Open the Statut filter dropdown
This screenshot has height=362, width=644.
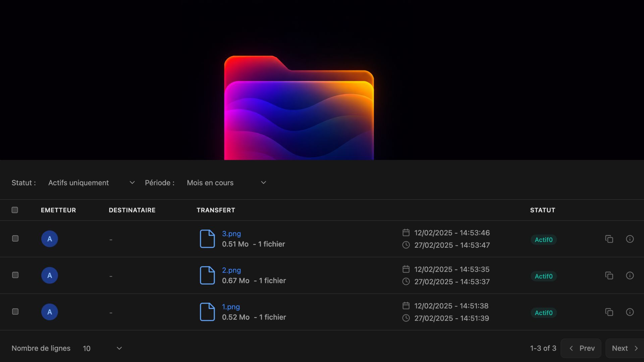(91, 183)
